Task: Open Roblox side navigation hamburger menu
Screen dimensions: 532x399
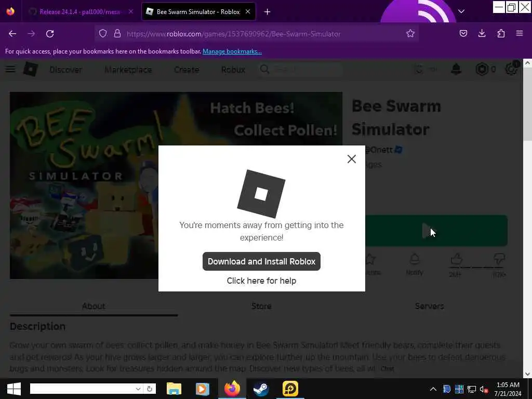Action: pyautogui.click(x=10, y=69)
